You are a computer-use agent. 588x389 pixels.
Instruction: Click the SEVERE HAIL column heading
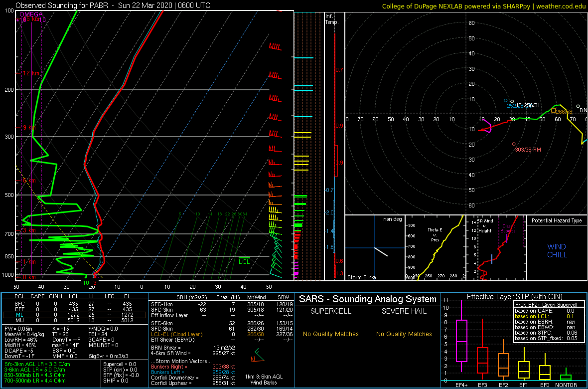pyautogui.click(x=404, y=311)
